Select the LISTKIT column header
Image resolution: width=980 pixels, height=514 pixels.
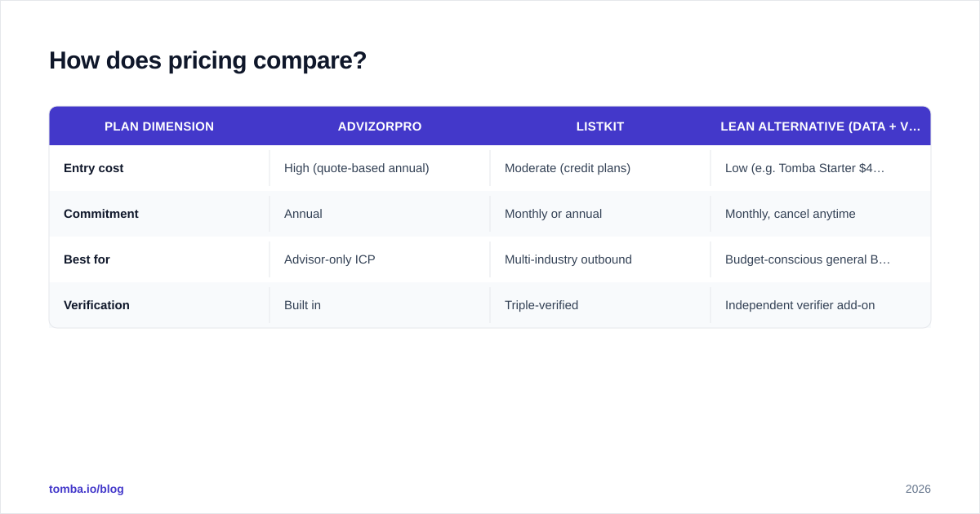point(600,126)
